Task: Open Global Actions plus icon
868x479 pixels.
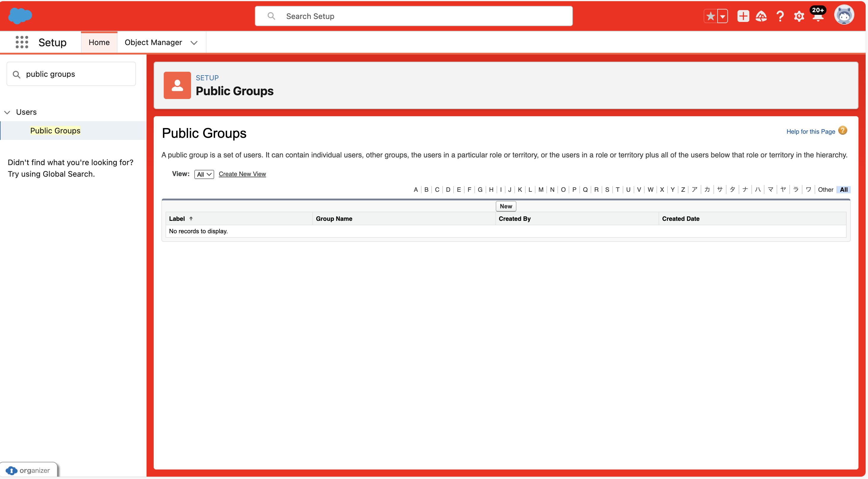Action: tap(743, 16)
